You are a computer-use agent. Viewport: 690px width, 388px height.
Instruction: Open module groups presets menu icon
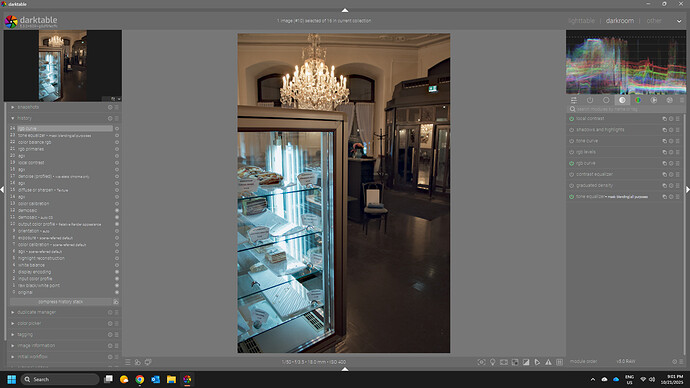(x=682, y=100)
